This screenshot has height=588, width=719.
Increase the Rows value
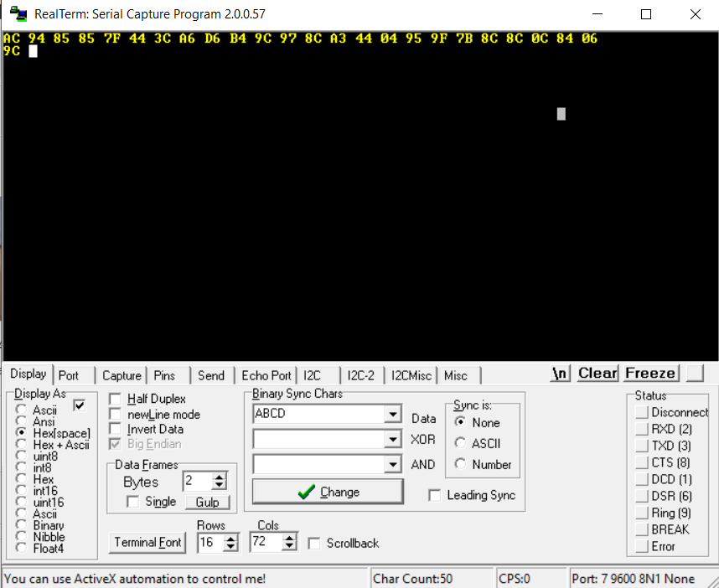tap(230, 539)
